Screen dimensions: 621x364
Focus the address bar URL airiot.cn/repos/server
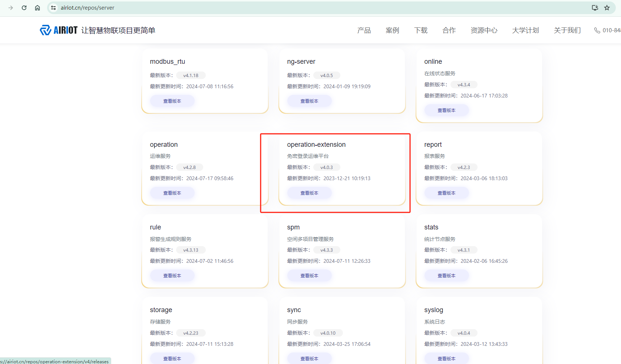tap(87, 8)
